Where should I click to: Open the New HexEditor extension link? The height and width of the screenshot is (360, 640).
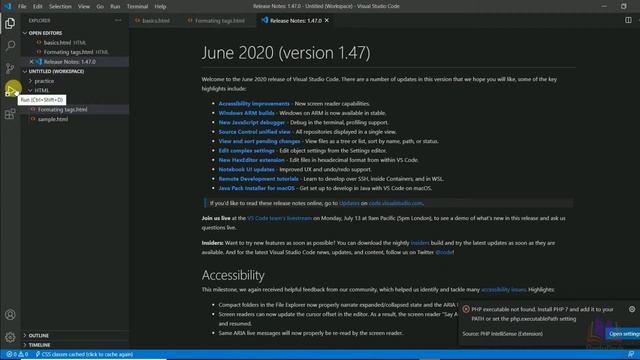[251, 160]
